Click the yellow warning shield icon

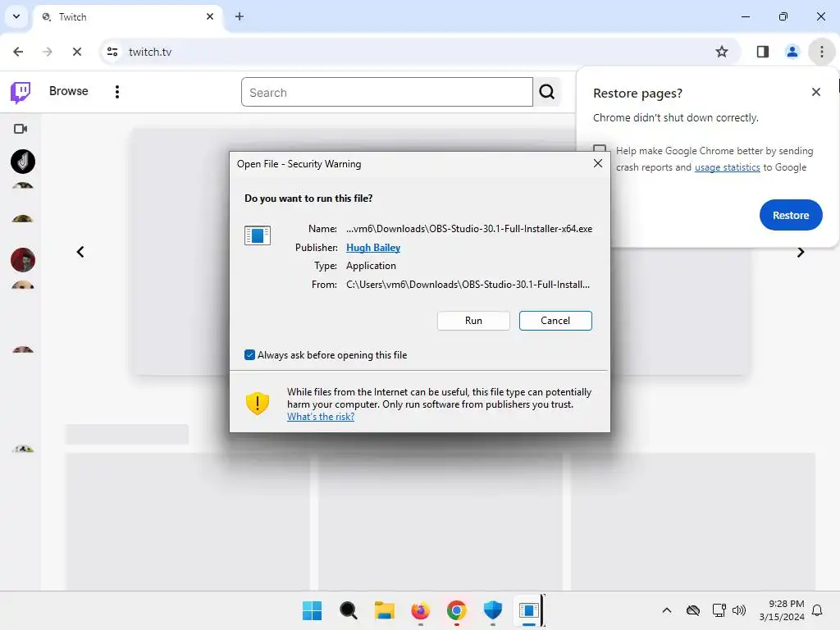pos(258,404)
